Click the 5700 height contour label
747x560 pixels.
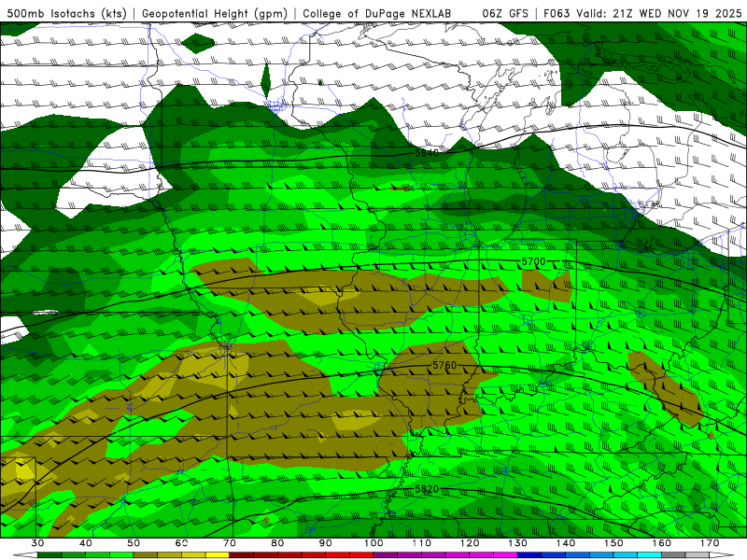coord(533,261)
